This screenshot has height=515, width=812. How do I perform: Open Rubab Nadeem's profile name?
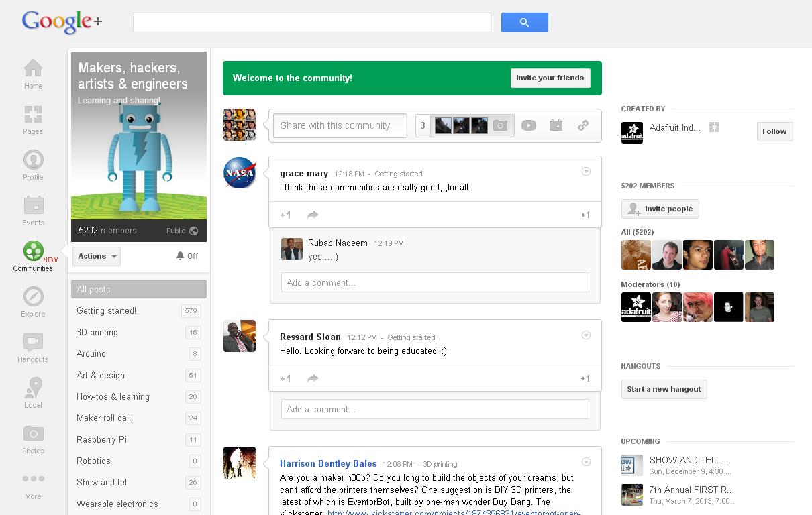338,243
